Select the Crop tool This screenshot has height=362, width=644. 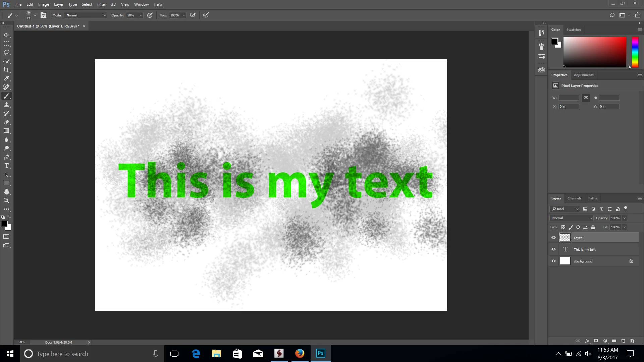[x=6, y=70]
